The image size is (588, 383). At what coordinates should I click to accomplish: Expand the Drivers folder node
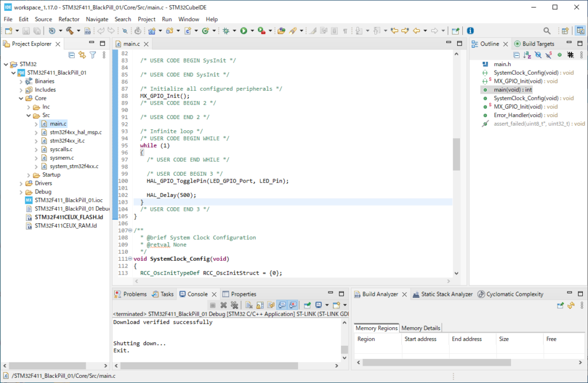tap(21, 183)
